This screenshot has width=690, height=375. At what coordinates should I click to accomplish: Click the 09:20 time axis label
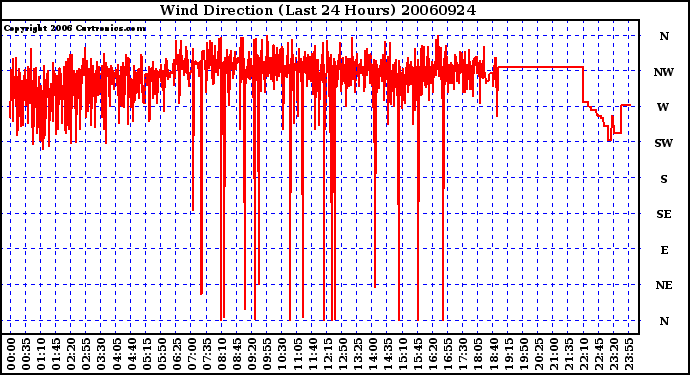pos(252,354)
